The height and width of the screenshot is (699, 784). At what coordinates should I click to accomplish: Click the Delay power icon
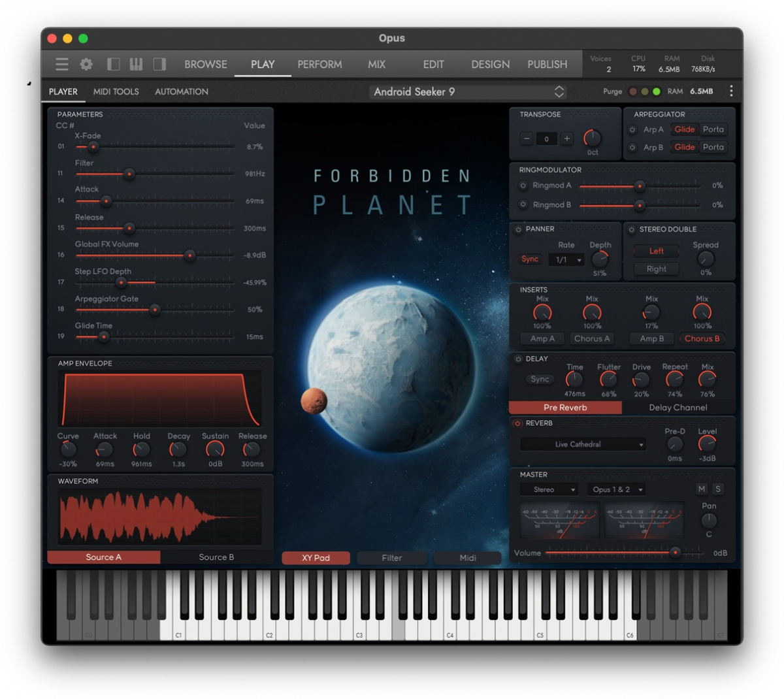tap(519, 359)
